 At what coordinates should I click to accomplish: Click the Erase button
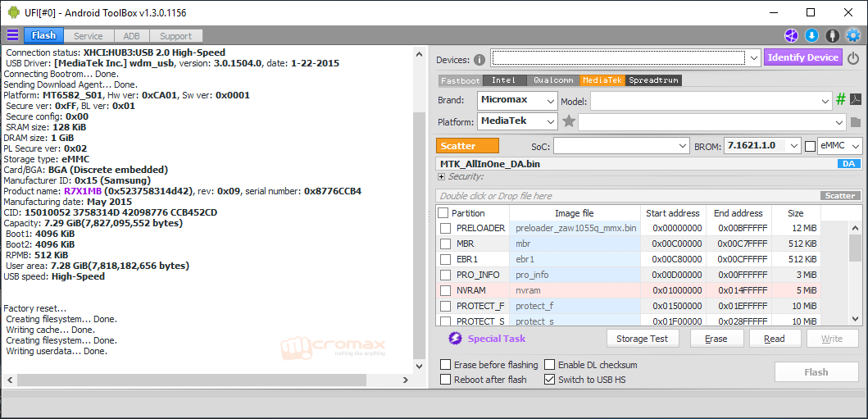click(716, 339)
